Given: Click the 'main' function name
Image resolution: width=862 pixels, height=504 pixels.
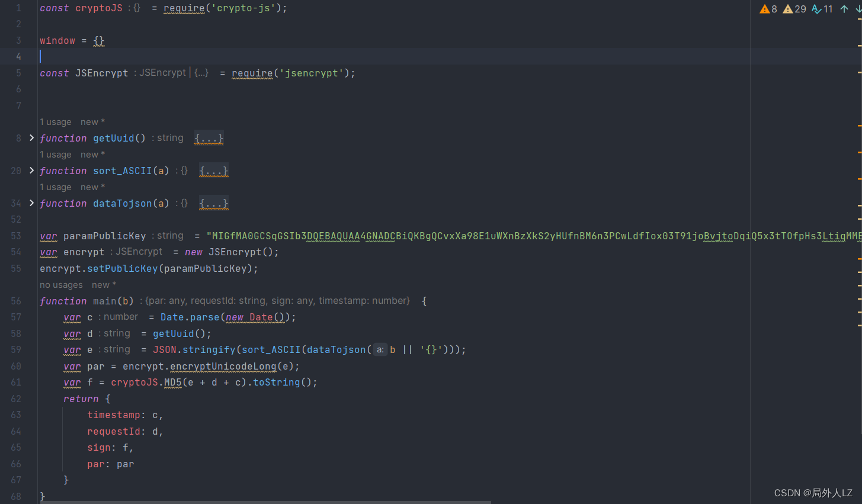Looking at the screenshot, I should click(104, 301).
